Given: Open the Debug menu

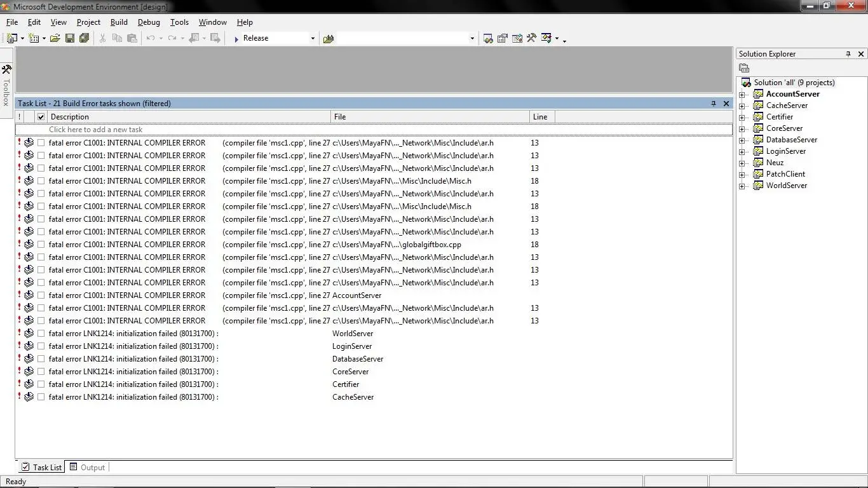Looking at the screenshot, I should pyautogui.click(x=149, y=22).
